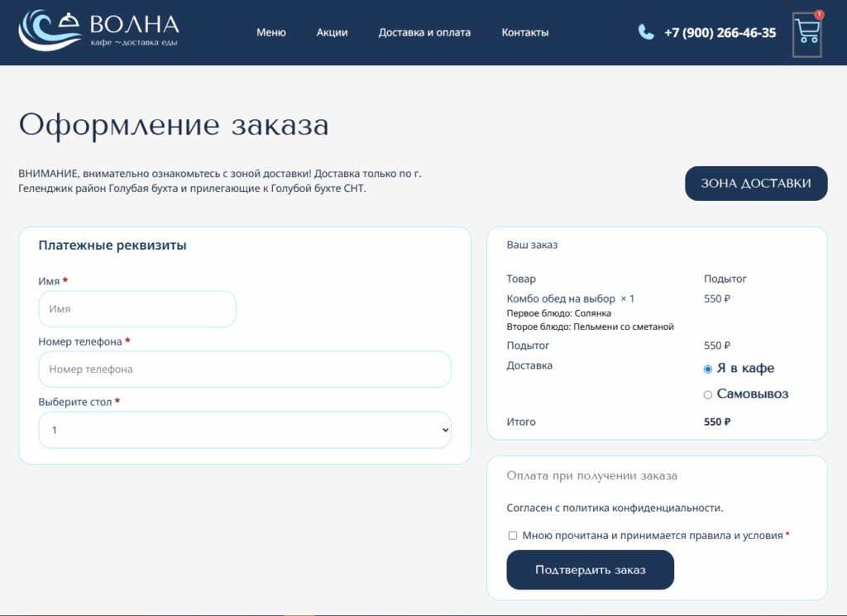The height and width of the screenshot is (616, 847).
Task: Focus the 'Имя' input field
Action: pyautogui.click(x=137, y=308)
